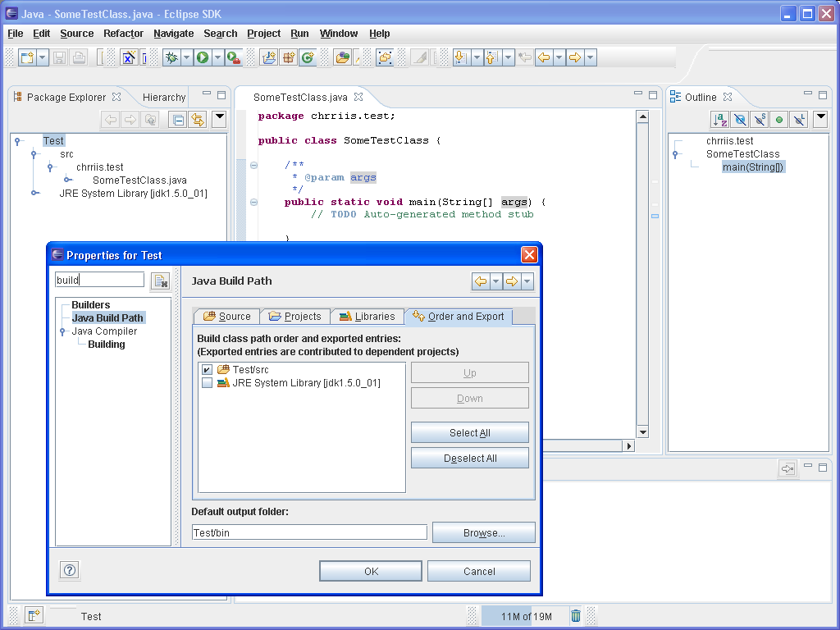The image size is (840, 630).
Task: Click the Properties dialog help question icon
Action: pos(70,570)
